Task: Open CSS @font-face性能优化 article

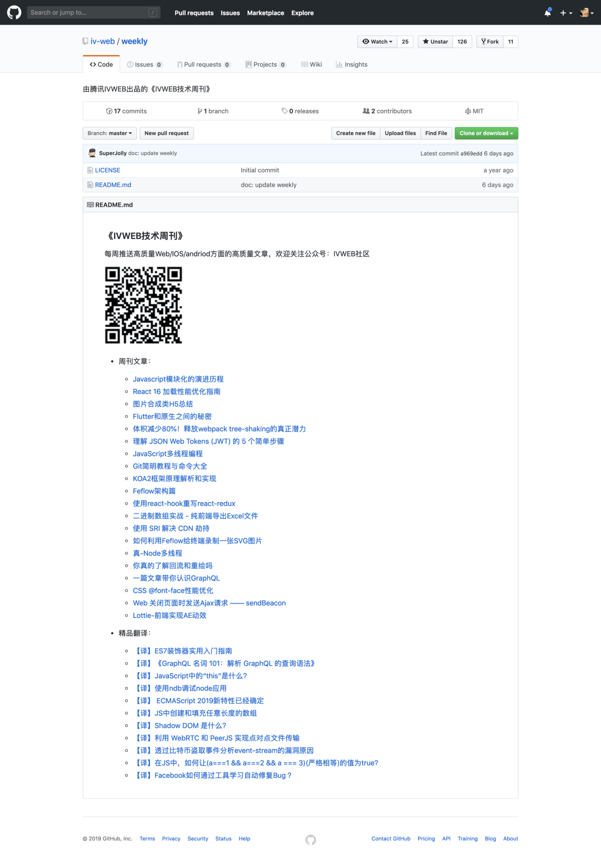Action: tap(173, 590)
